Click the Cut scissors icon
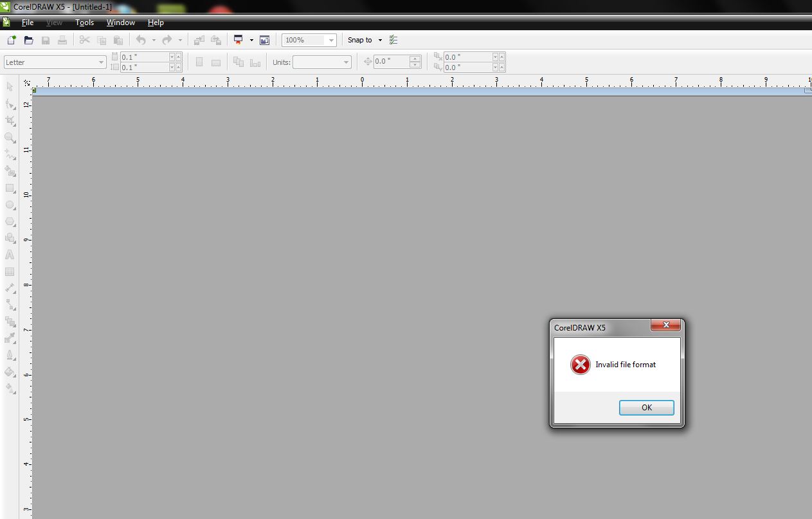 pos(84,40)
